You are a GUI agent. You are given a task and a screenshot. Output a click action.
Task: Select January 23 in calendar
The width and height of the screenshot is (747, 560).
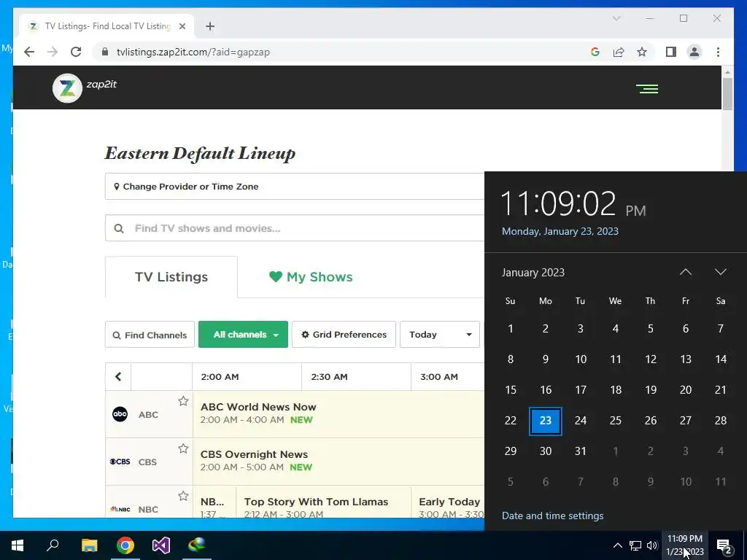pos(546,421)
